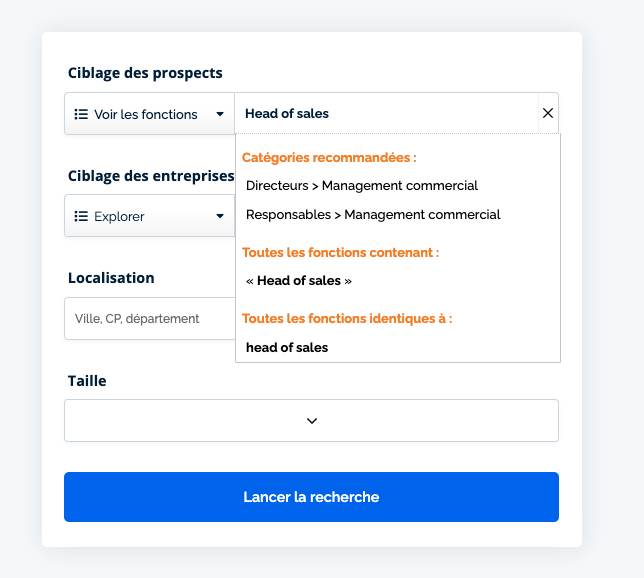
Task: Open the Taille chevron dropdown
Action: pyautogui.click(x=312, y=421)
